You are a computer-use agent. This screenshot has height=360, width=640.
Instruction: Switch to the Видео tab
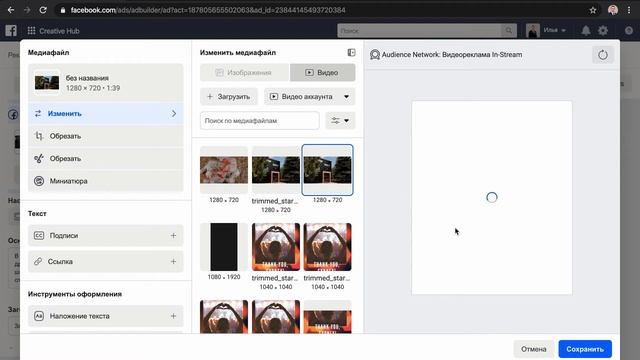[322, 72]
